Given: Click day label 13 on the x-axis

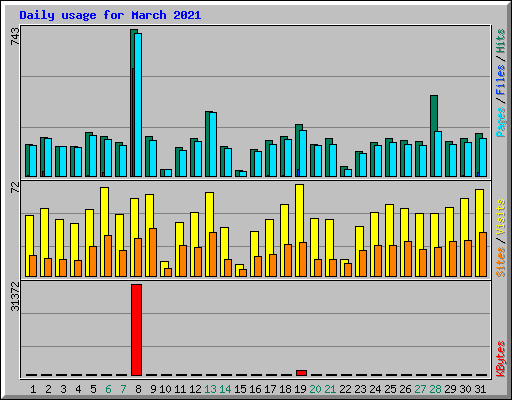Looking at the screenshot, I should pyautogui.click(x=210, y=389).
